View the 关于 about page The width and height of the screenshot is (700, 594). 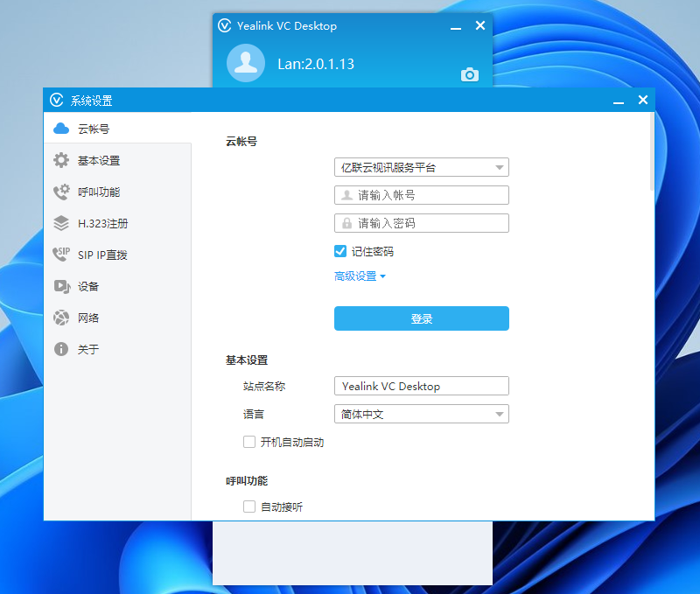click(117, 349)
